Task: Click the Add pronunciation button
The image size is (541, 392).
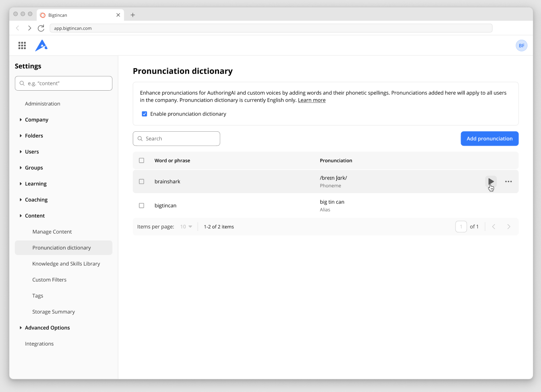Action: (490, 138)
